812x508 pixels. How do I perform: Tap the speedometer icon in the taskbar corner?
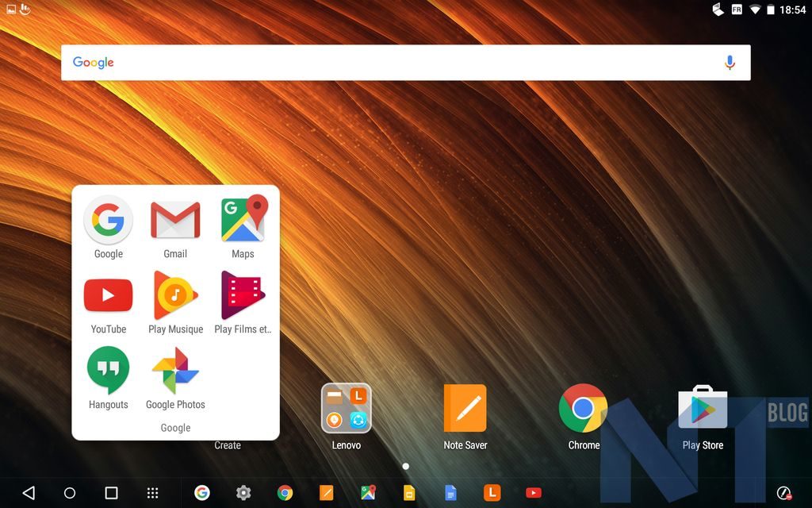point(784,492)
